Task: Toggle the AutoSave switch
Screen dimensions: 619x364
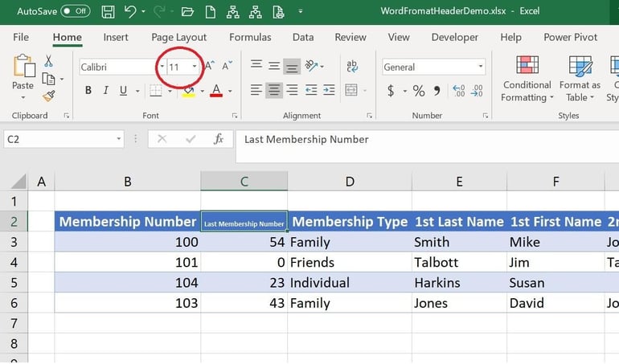Action: click(75, 11)
